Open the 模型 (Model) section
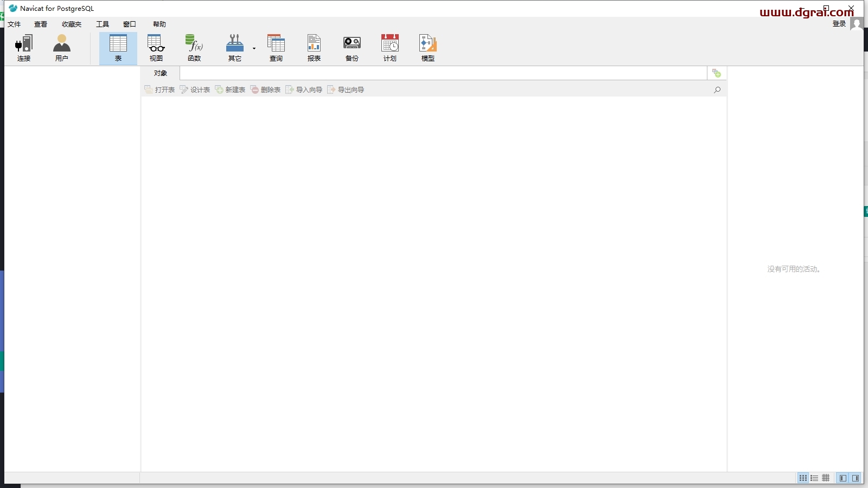This screenshot has width=868, height=488. [x=428, y=48]
